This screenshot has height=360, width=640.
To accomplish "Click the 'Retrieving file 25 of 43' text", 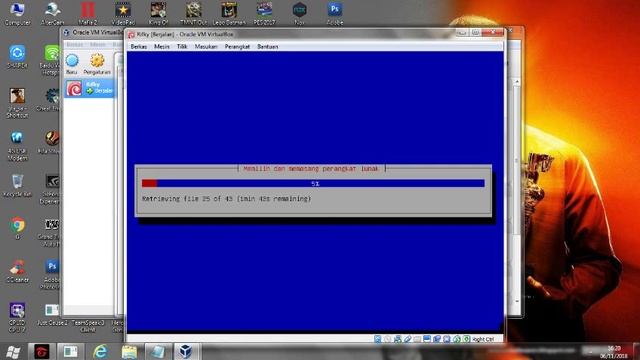I will click(227, 199).
